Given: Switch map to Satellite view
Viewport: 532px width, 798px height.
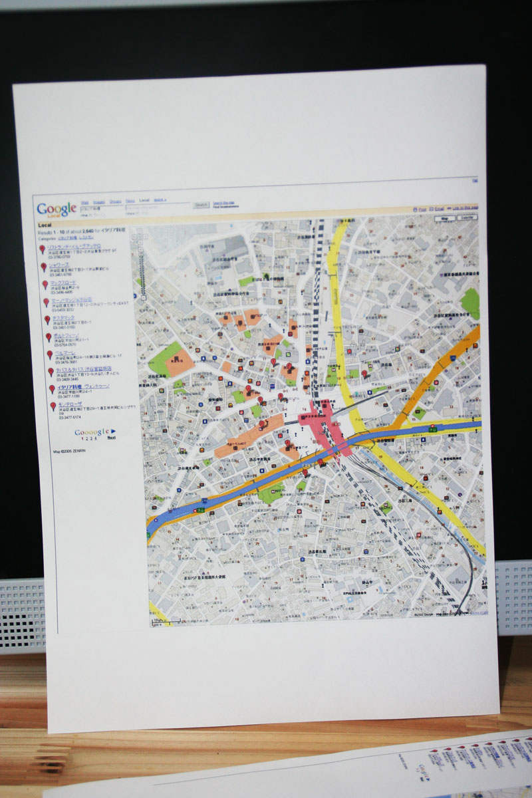Looking at the screenshot, I should pyautogui.click(x=467, y=217).
